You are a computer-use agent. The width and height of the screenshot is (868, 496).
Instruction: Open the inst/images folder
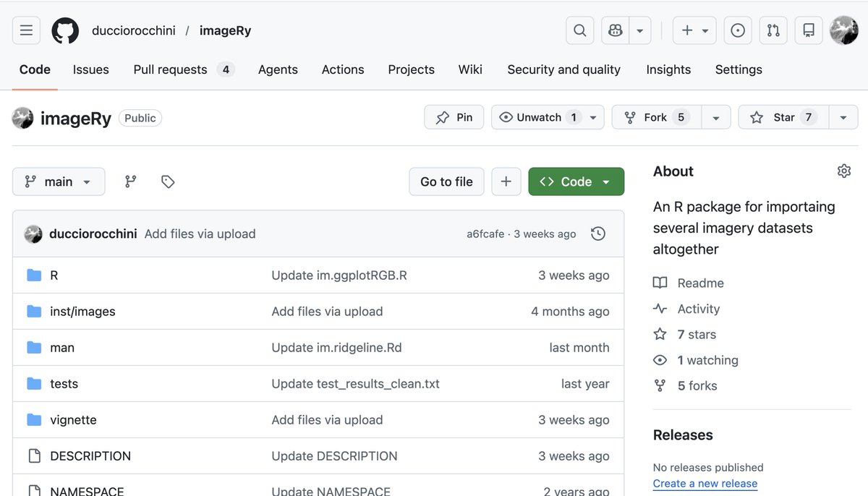[x=82, y=312]
